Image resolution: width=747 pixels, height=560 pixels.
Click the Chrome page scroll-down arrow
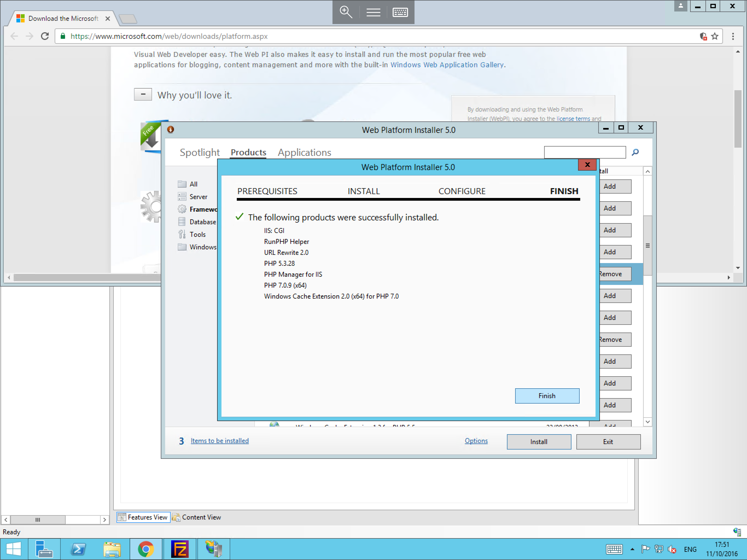pyautogui.click(x=737, y=268)
